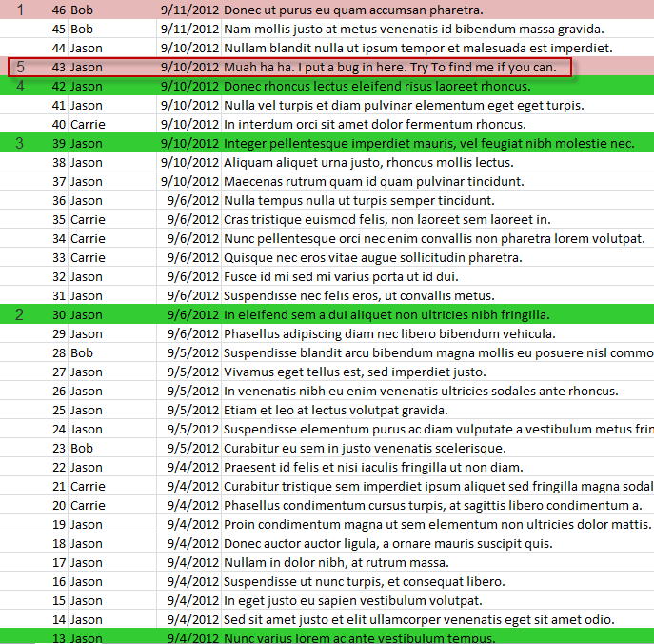Click 'Maecenas rutrum quam id quam' message
654x644 pixels.
374,182
